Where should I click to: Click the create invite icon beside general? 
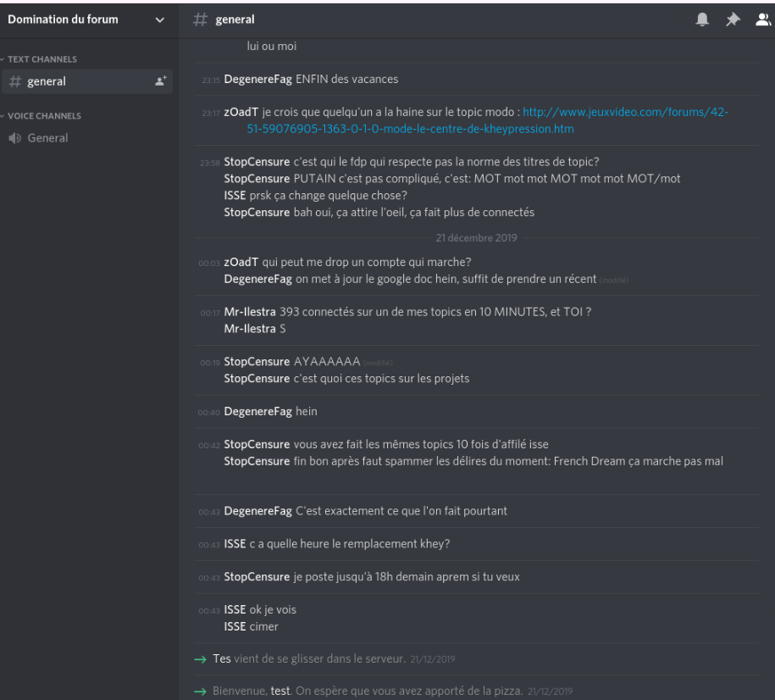[x=160, y=81]
